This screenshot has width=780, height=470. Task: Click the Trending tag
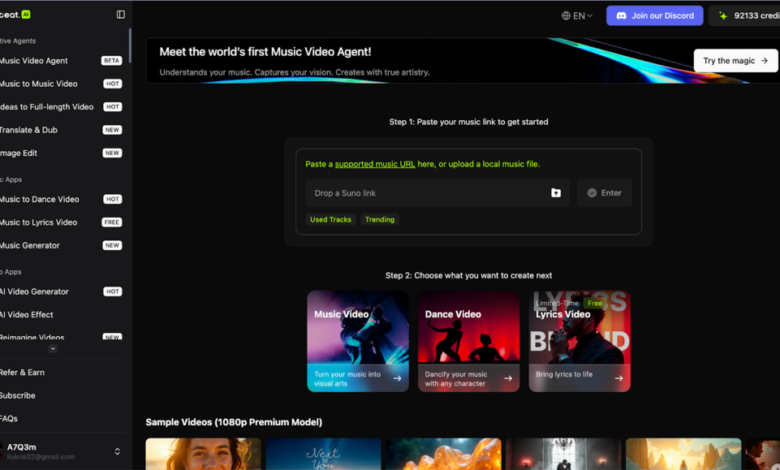[380, 219]
